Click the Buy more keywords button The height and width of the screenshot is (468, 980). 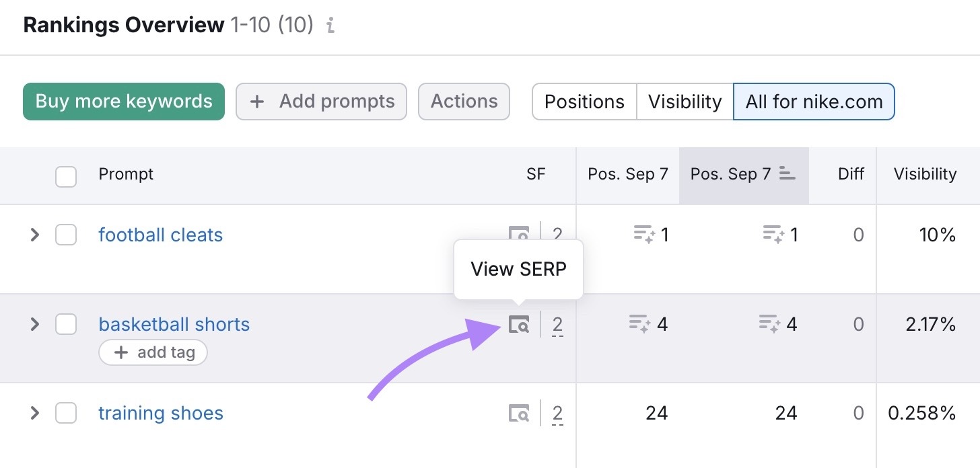coord(123,102)
